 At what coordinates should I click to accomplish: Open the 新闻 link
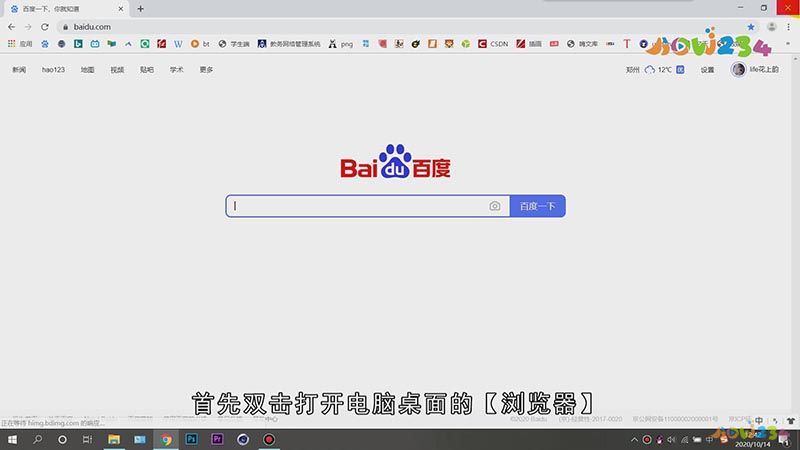19,70
